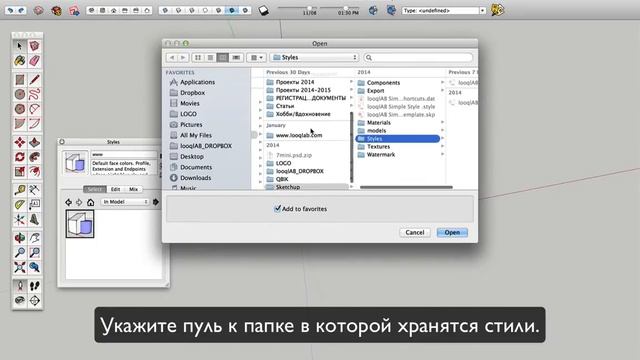The width and height of the screenshot is (640, 360).
Task: Activate the Pan hand tool
Action: [x=35, y=238]
